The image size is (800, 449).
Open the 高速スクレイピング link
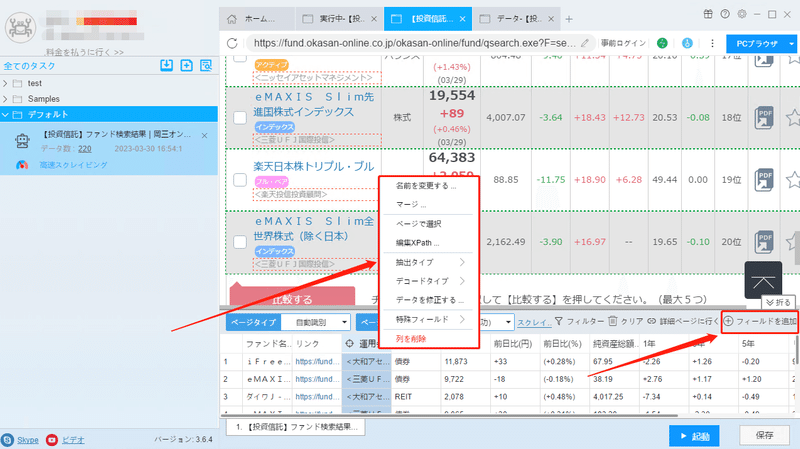point(73,165)
